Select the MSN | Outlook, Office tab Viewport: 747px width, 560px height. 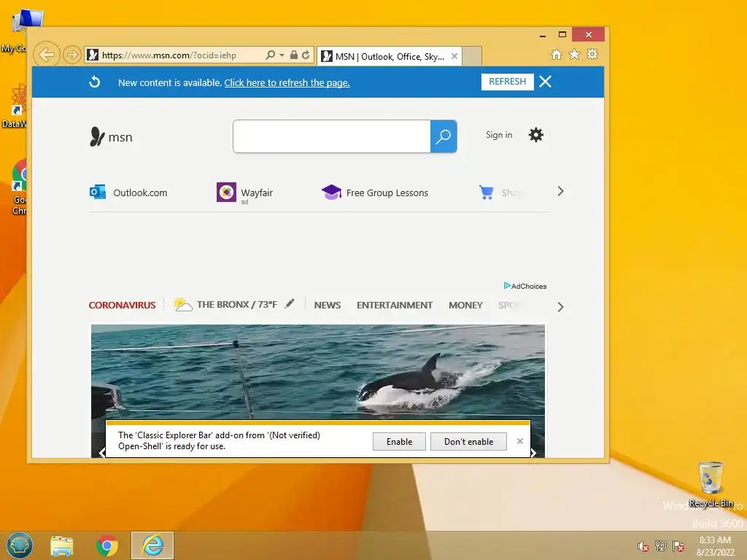click(388, 57)
